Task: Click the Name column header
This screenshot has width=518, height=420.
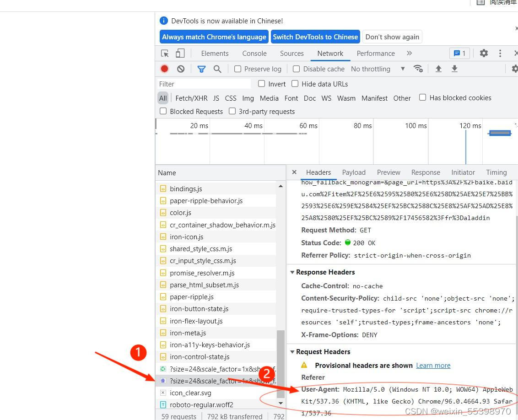Action: [221, 172]
